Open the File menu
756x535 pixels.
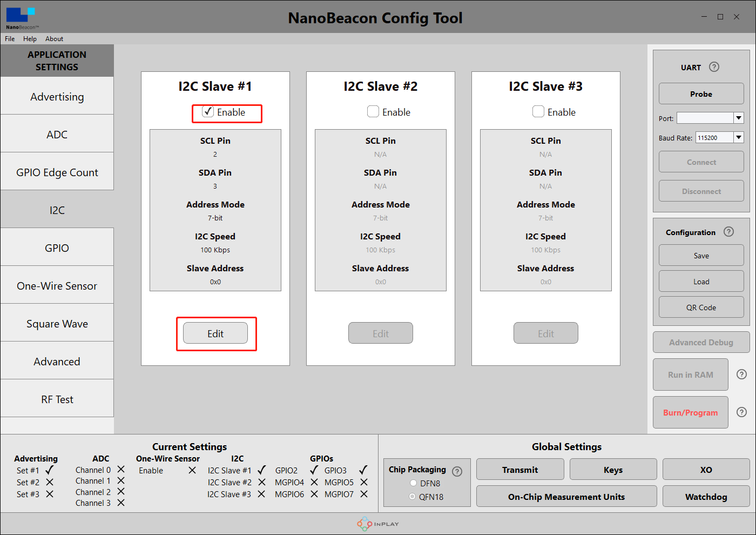pyautogui.click(x=10, y=39)
